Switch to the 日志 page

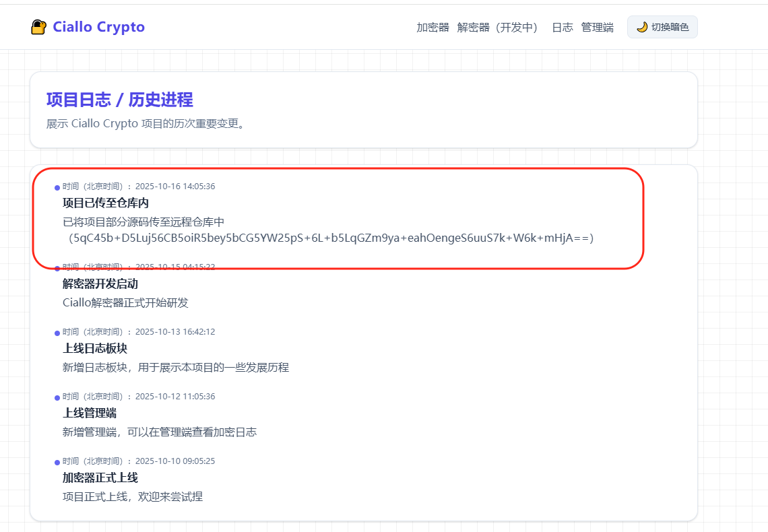coord(562,28)
